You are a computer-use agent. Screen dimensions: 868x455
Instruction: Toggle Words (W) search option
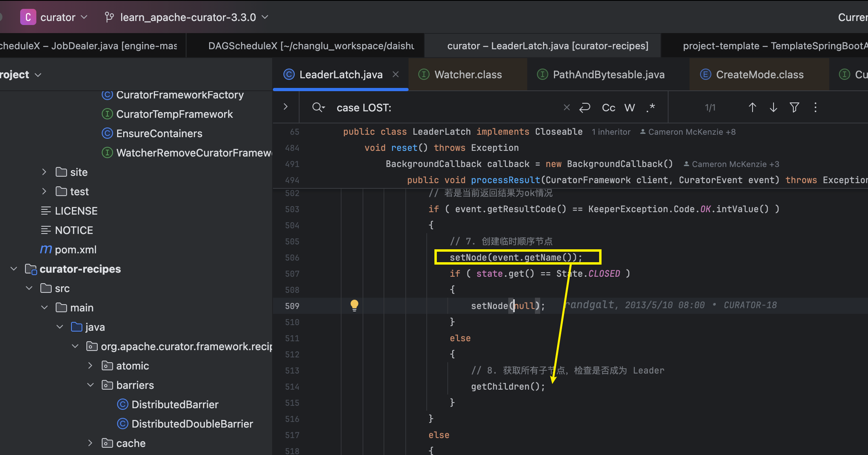(629, 108)
